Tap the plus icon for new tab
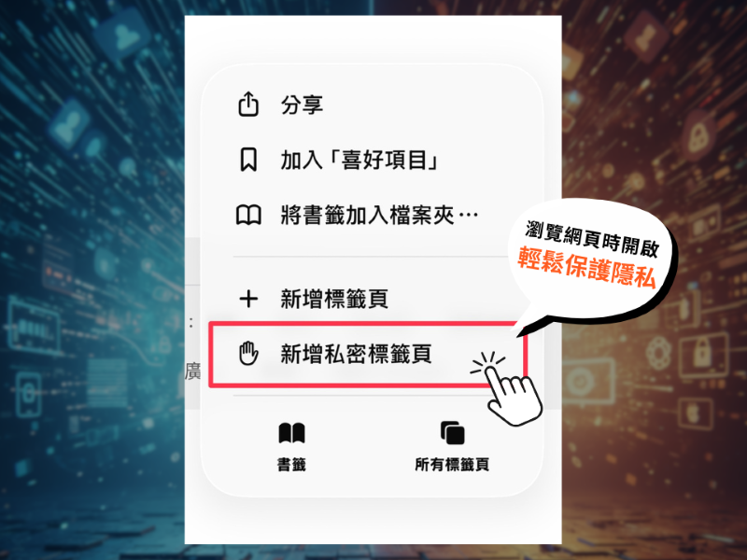Screen dimensions: 747x560 [x=248, y=299]
